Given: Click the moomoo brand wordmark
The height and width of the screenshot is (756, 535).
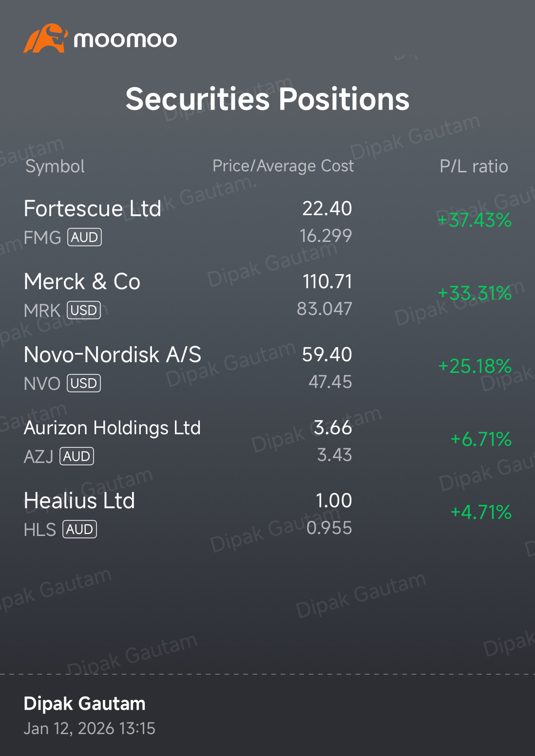Looking at the screenshot, I should point(125,39).
